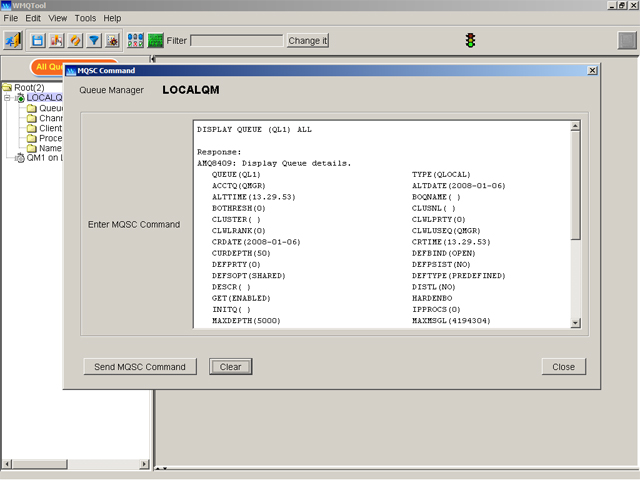Click the LOCALQM queue manager heading

click(x=191, y=90)
